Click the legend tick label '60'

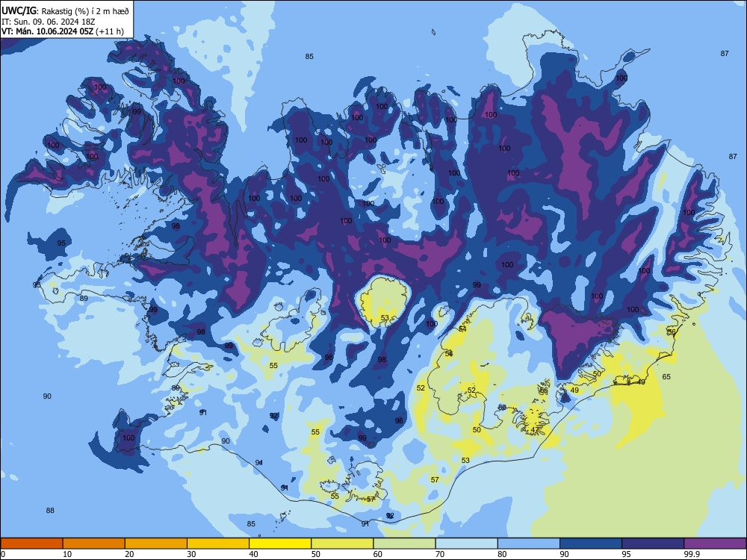coord(378,554)
